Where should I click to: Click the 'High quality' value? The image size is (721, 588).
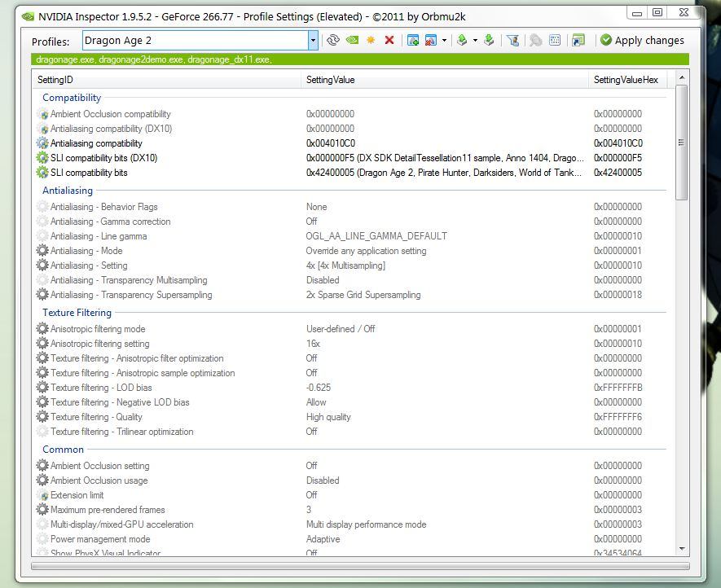[328, 416]
